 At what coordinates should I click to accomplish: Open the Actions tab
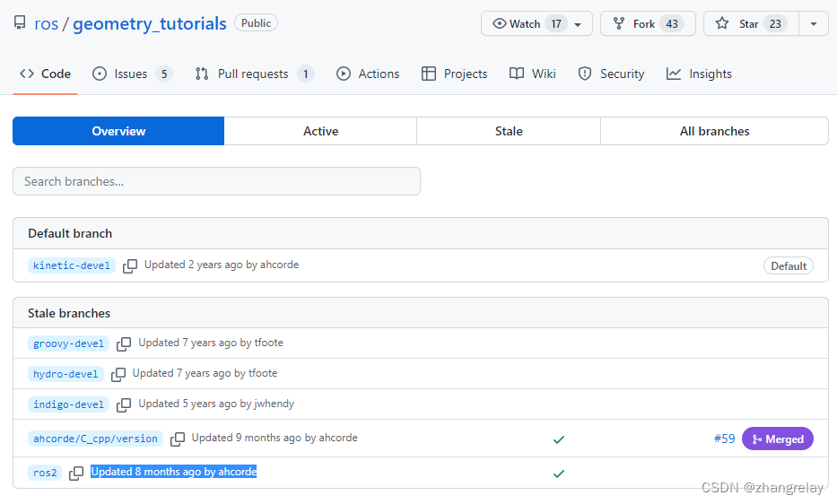click(368, 74)
